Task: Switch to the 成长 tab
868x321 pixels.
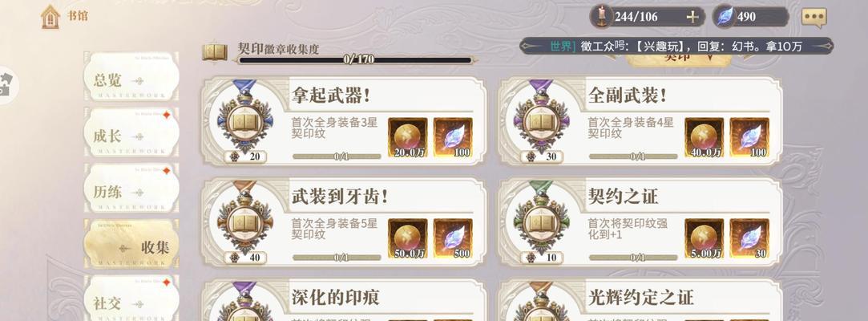Action: (x=131, y=132)
